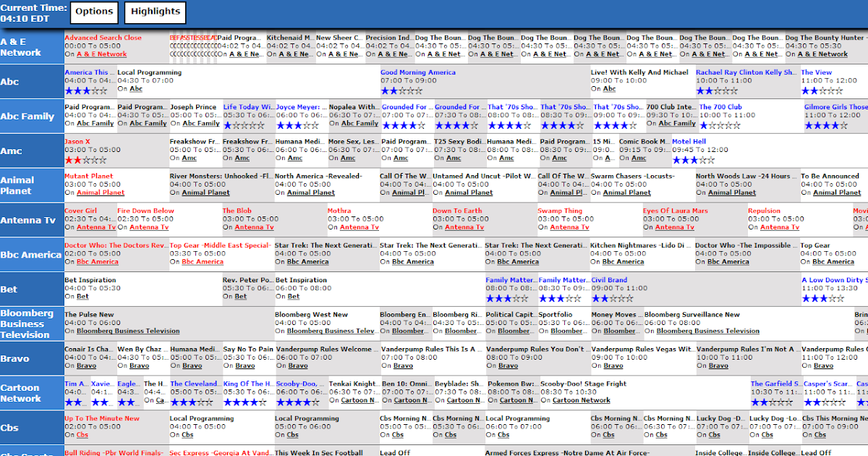Click the star rating under Casper's Scar...
868x456 pixels.
coord(825,402)
